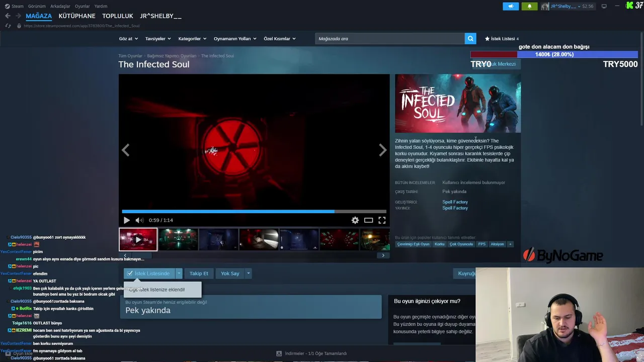Show previous media with left arrow
The image size is (644, 362).
point(125,150)
